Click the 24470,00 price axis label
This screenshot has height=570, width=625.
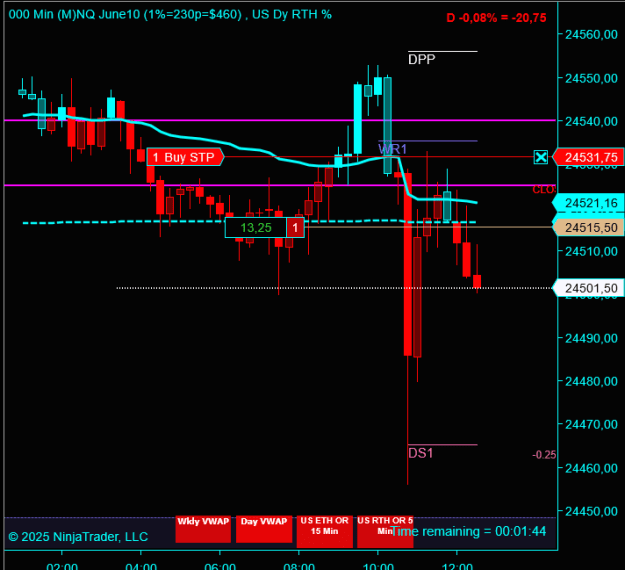click(592, 425)
